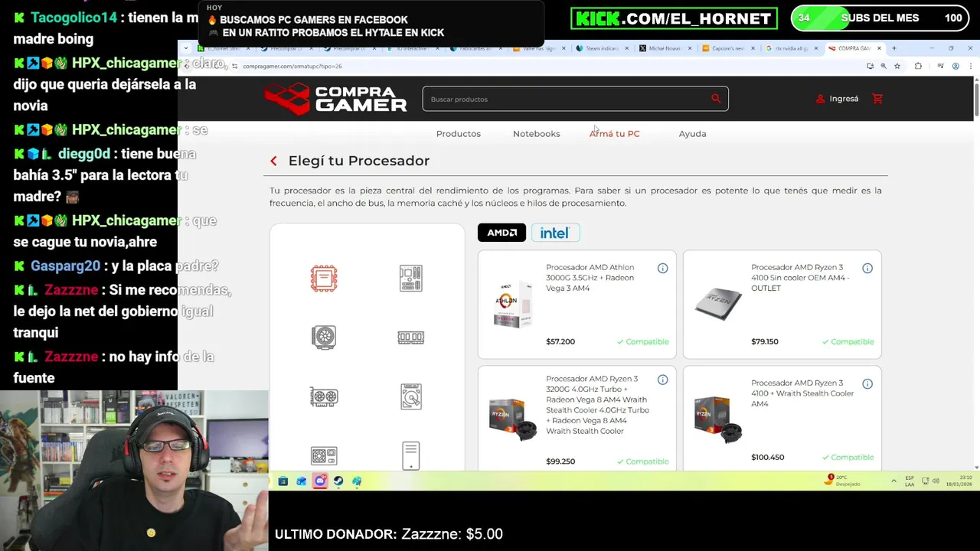Show info for Athlon 3000G processor

coord(662,268)
